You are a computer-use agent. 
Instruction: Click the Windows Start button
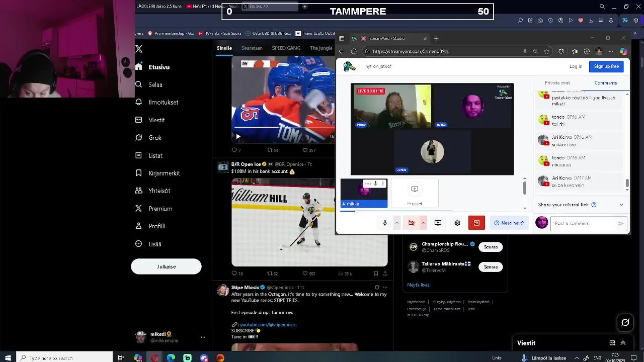tap(8, 358)
